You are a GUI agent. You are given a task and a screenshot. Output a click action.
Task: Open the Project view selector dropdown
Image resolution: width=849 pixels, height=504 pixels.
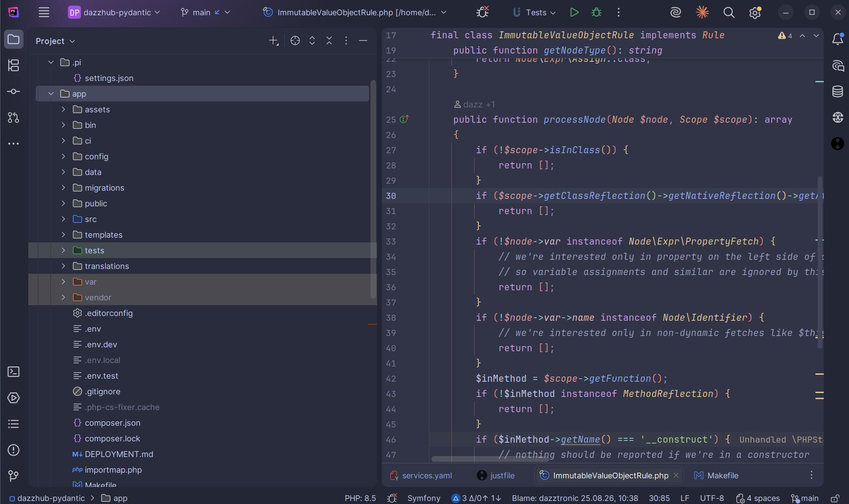point(55,41)
